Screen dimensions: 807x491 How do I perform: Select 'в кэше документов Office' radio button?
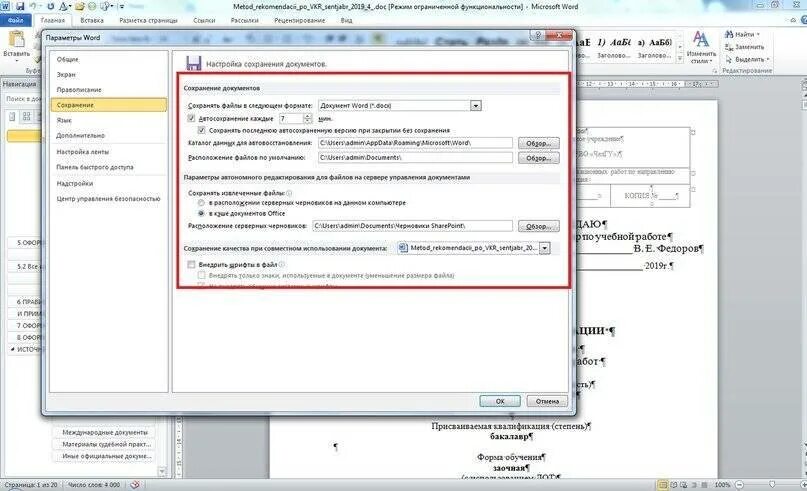pyautogui.click(x=201, y=213)
